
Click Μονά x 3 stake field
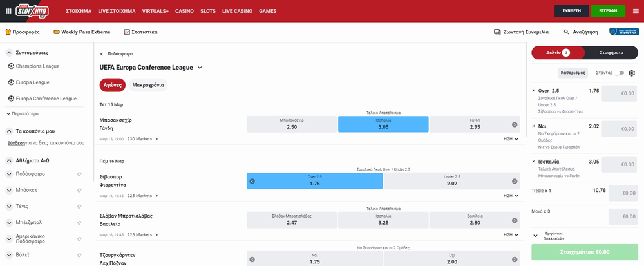[623, 217]
